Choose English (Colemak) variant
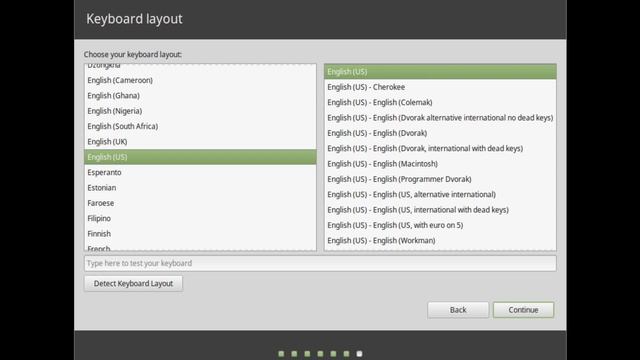 coord(440,102)
